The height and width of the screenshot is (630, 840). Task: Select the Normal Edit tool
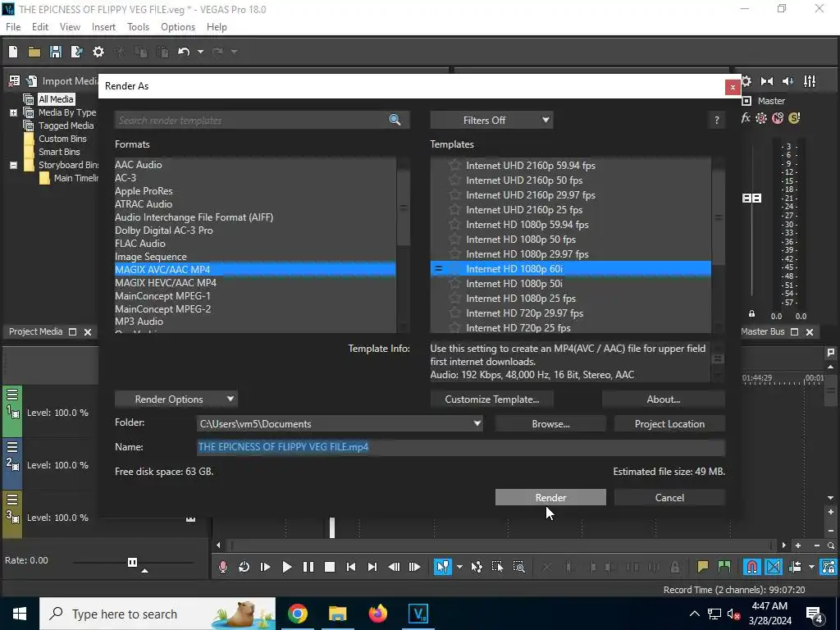(x=442, y=567)
